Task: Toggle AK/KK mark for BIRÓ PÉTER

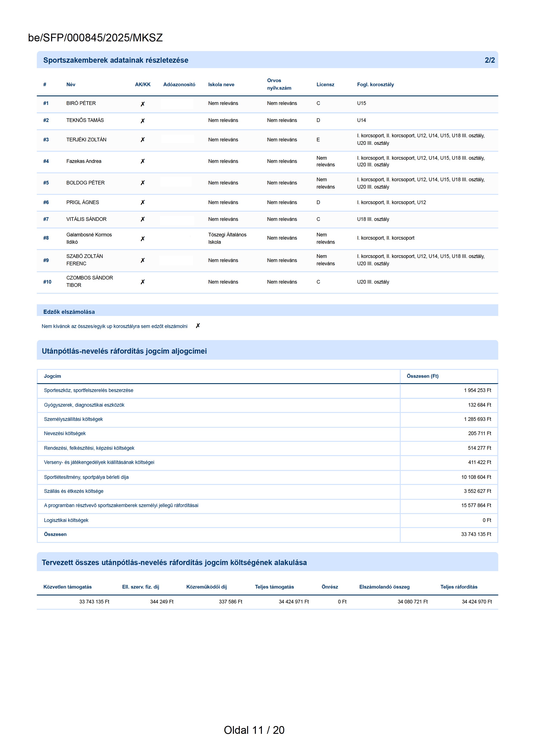Action: tap(142, 104)
